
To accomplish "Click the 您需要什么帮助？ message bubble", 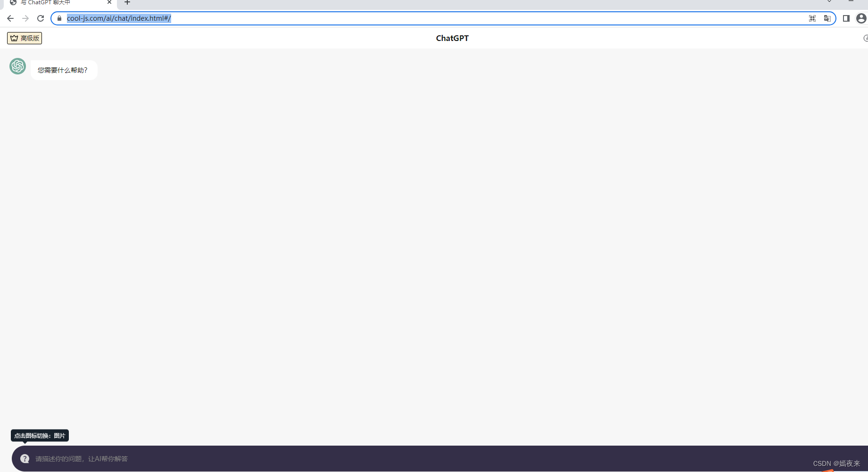I will tap(64, 70).
